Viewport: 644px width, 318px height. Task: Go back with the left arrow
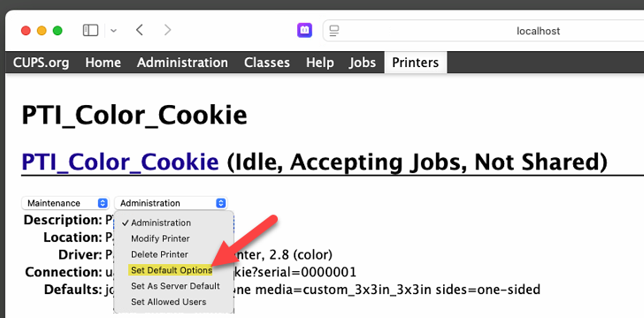(x=140, y=30)
